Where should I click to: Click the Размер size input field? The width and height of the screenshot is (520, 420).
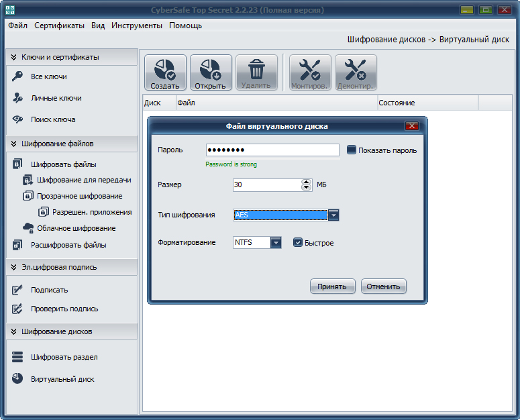[x=267, y=185]
